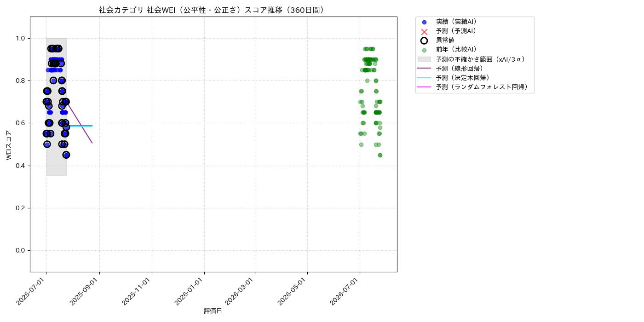Click x-axis date label 2025-07-01
Image resolution: width=644 pixels, height=322 pixels.
[32, 291]
